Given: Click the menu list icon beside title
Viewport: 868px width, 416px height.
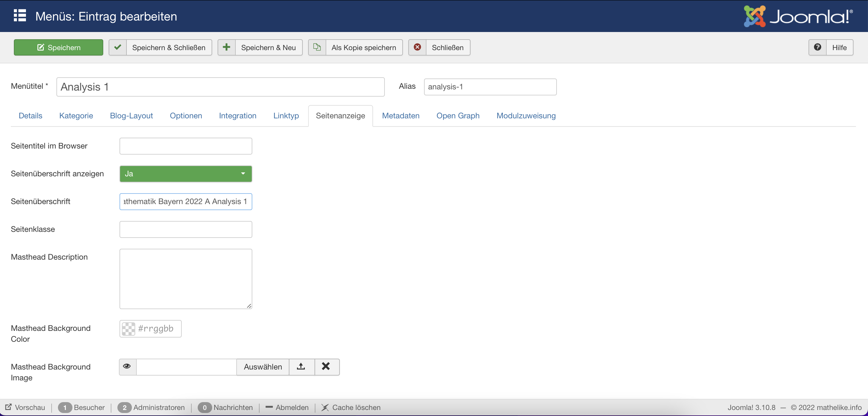Looking at the screenshot, I should click(x=20, y=16).
